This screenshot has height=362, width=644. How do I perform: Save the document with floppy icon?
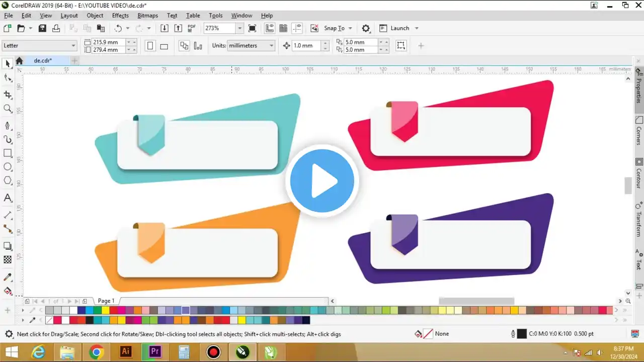click(x=43, y=28)
